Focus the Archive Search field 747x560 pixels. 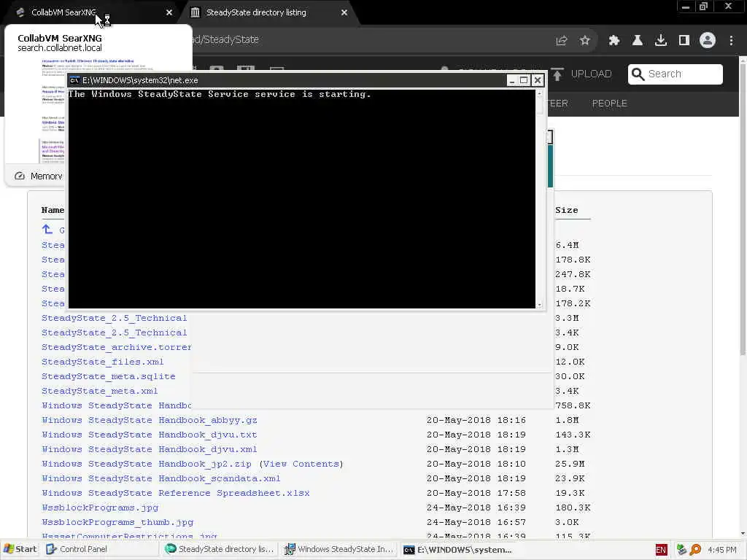[x=675, y=74]
